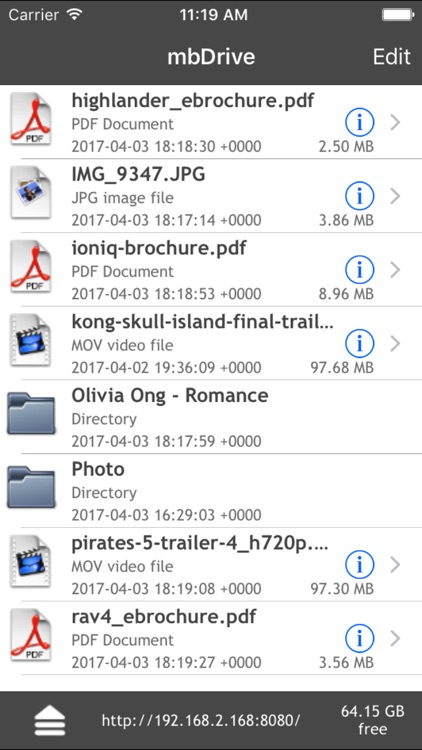Open info for rav4_ebrochure.pdf

coord(359,639)
